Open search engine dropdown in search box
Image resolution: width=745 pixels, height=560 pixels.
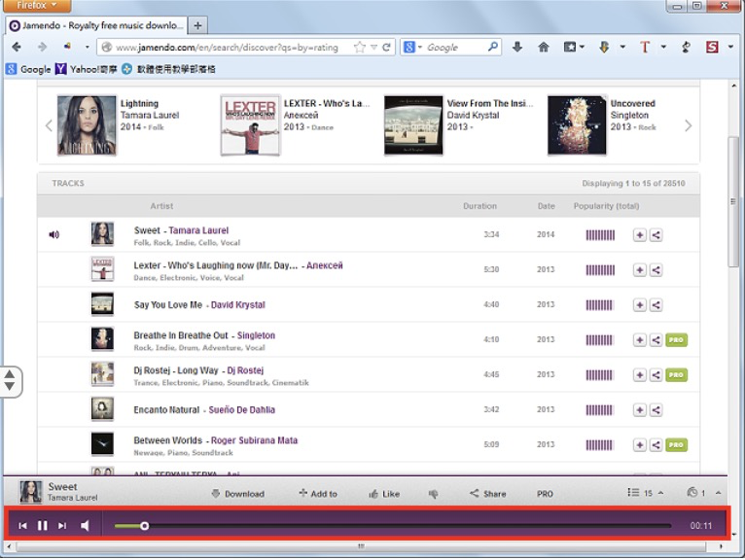(x=412, y=47)
